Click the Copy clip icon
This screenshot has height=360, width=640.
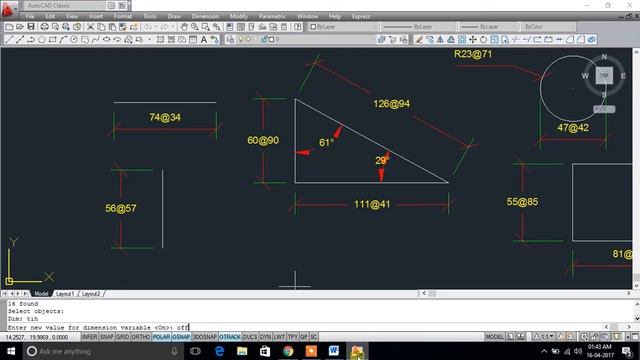[101, 27]
